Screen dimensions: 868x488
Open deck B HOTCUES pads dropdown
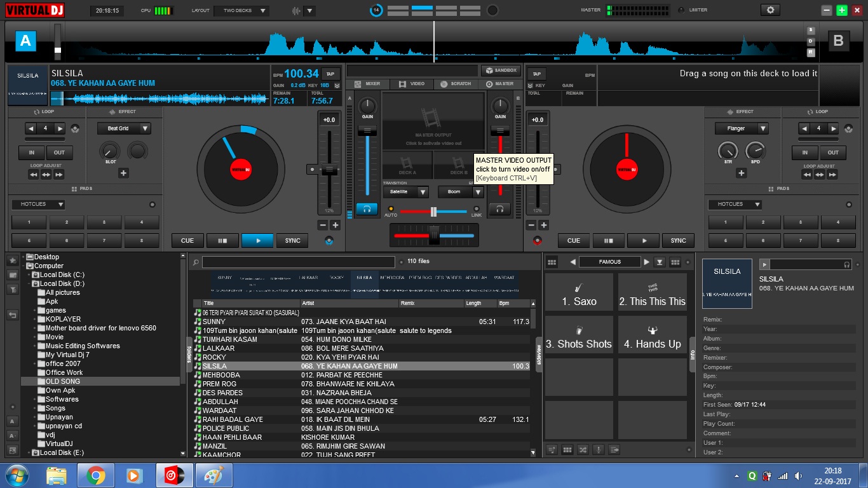point(735,205)
